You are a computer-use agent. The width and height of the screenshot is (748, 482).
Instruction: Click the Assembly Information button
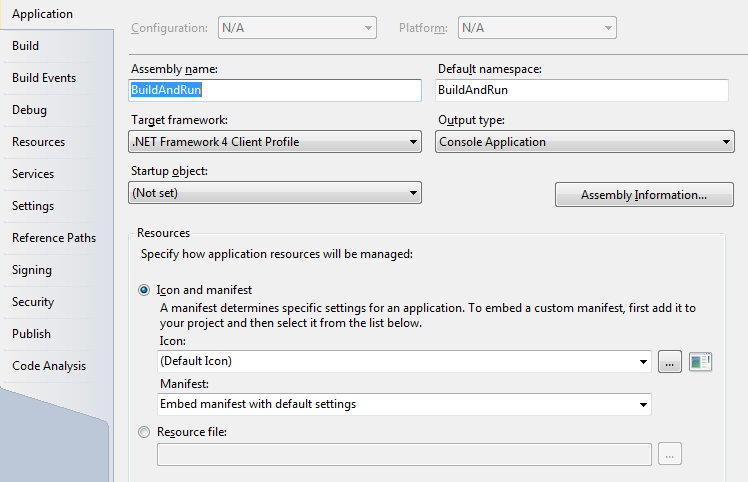(x=644, y=195)
